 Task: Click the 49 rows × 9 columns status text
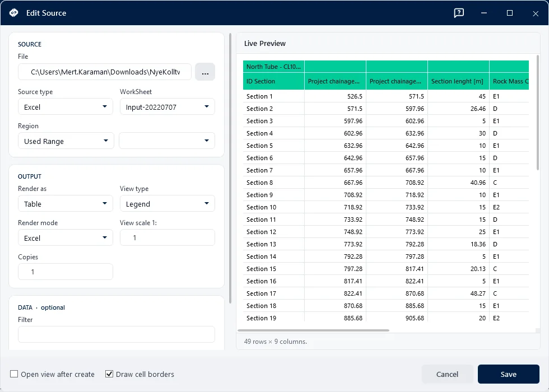(276, 341)
